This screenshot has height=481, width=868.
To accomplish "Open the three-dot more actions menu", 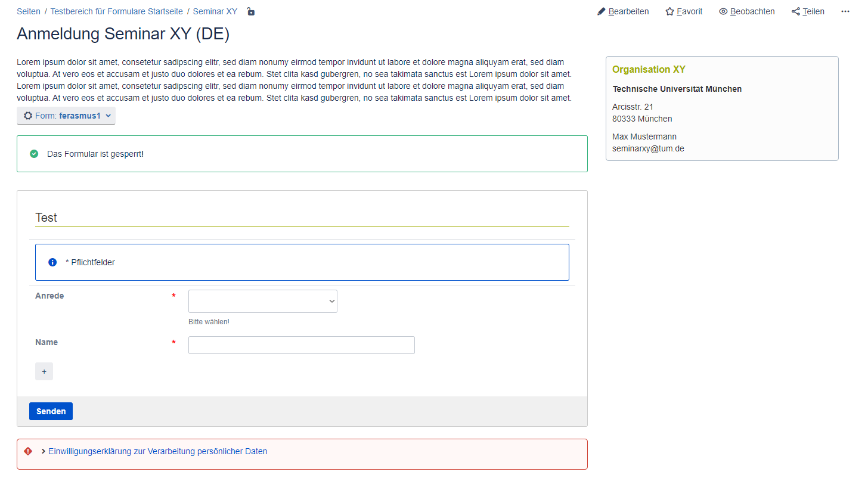I will pyautogui.click(x=845, y=11).
